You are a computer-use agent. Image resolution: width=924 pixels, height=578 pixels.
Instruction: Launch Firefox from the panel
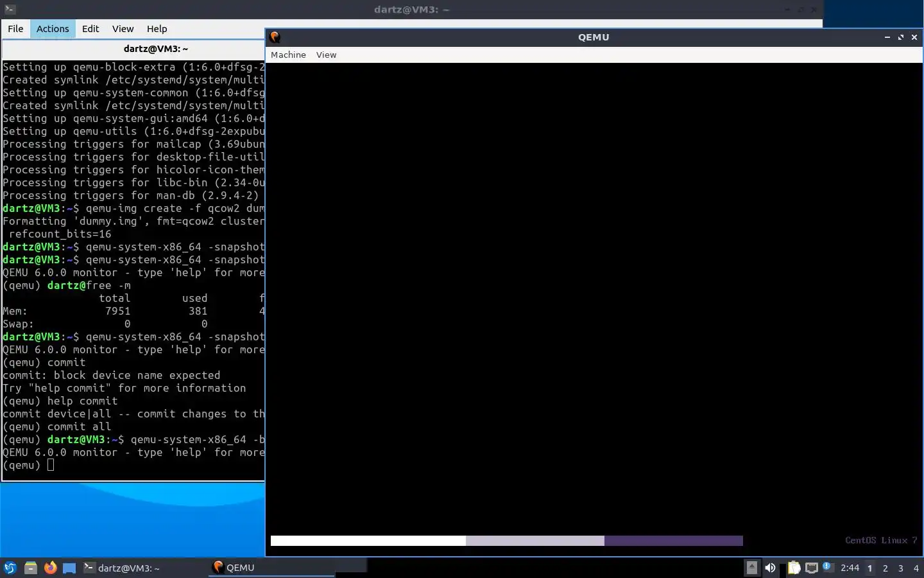50,568
